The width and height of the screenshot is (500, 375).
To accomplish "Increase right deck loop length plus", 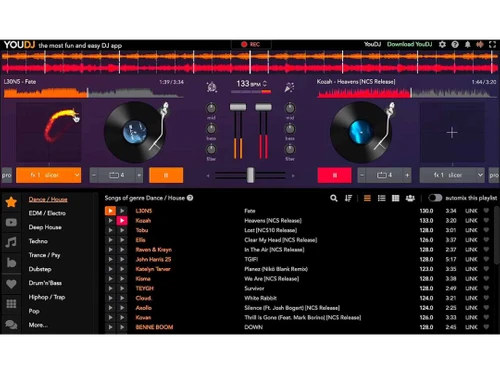I will point(407,175).
